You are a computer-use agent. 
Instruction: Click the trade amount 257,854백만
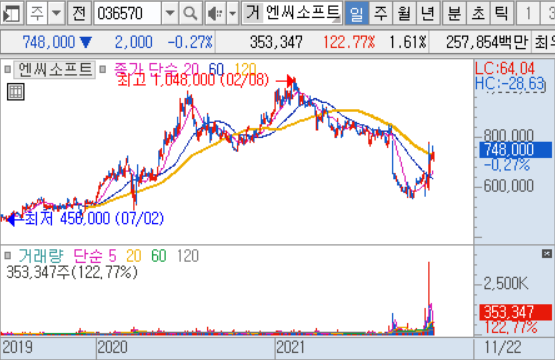487,42
